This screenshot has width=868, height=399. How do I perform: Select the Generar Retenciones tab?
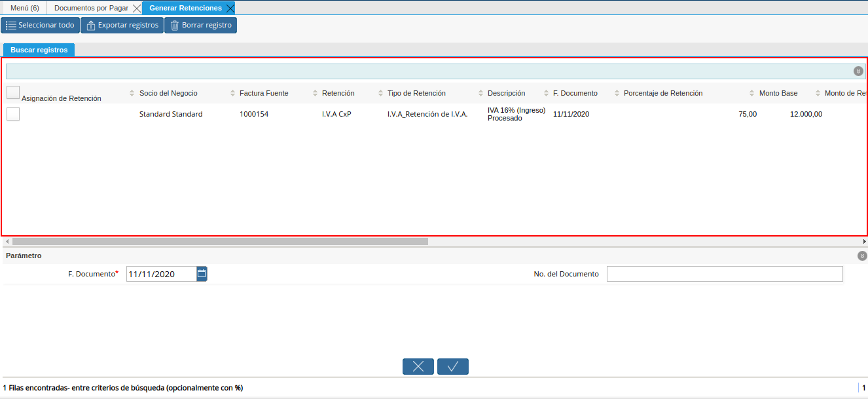(x=185, y=8)
